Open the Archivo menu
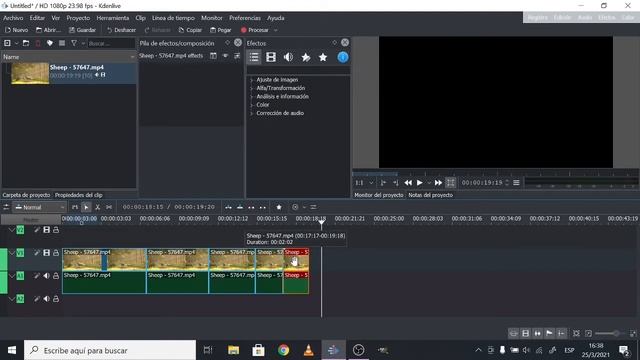640x360 pixels. (x=13, y=18)
